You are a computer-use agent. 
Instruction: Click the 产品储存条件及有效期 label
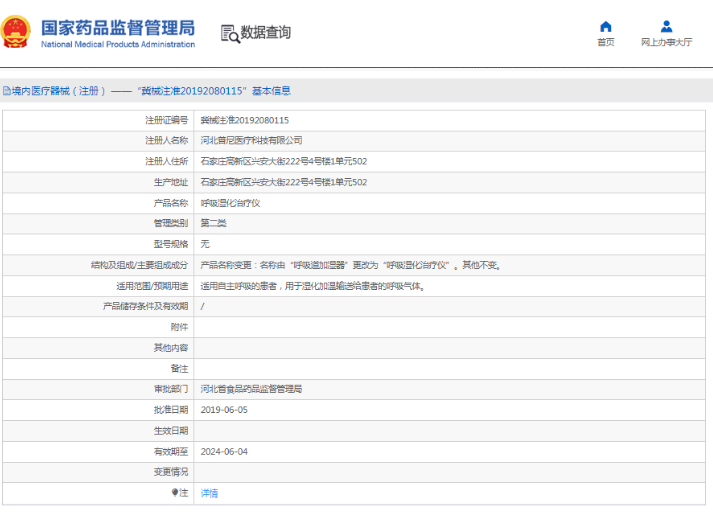coord(146,306)
